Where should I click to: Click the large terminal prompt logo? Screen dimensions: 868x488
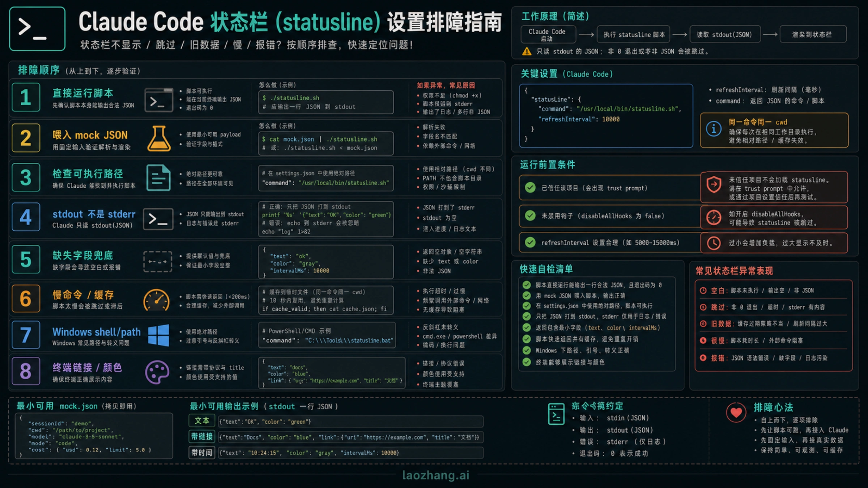37,29
